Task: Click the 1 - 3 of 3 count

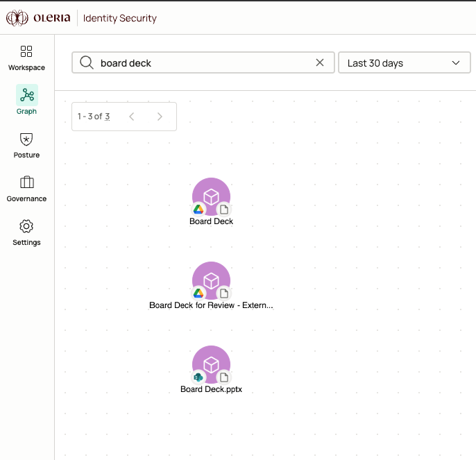Action: [x=94, y=117]
